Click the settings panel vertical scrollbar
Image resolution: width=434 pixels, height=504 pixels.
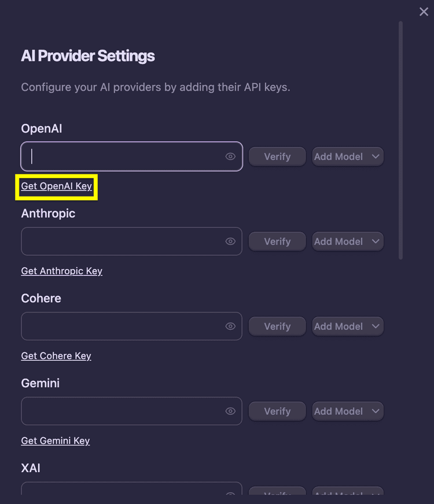400,140
